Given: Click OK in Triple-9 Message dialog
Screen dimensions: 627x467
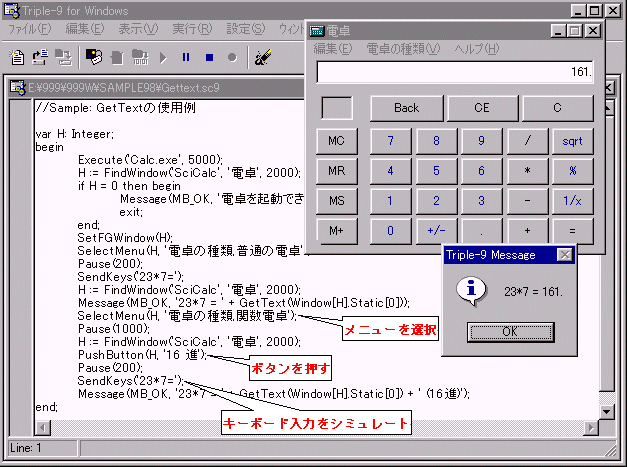Looking at the screenshot, I should point(510,332).
